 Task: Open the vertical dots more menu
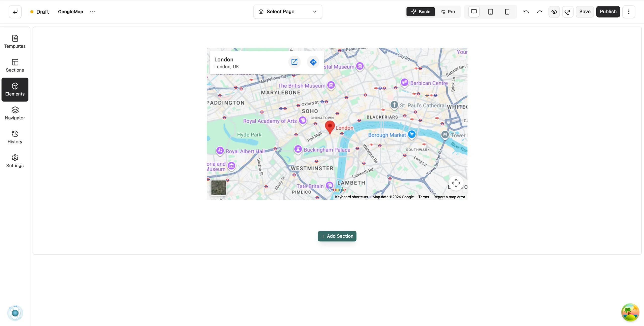(x=629, y=12)
